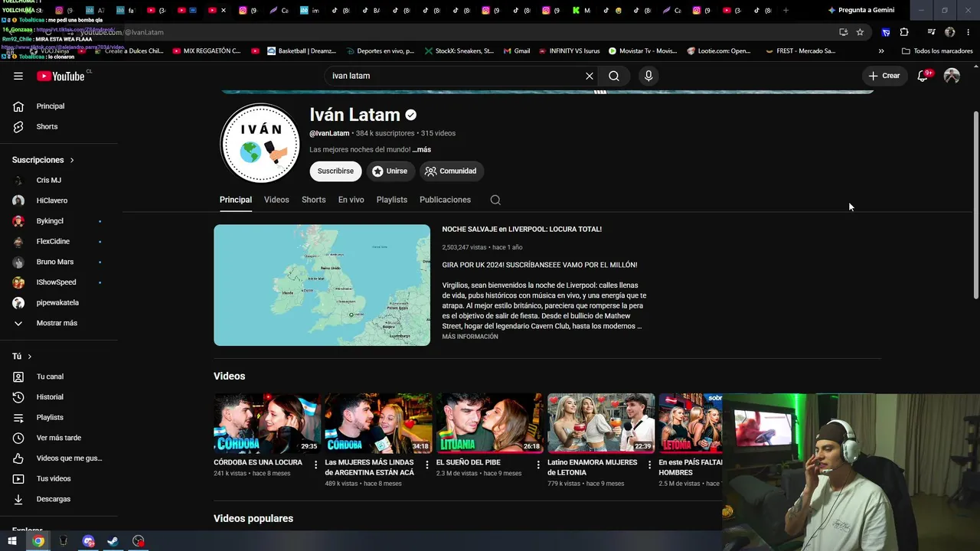The height and width of the screenshot is (551, 980).
Task: Open options for CÓRDOBA ES UNA LOCURA video
Action: [316, 465]
